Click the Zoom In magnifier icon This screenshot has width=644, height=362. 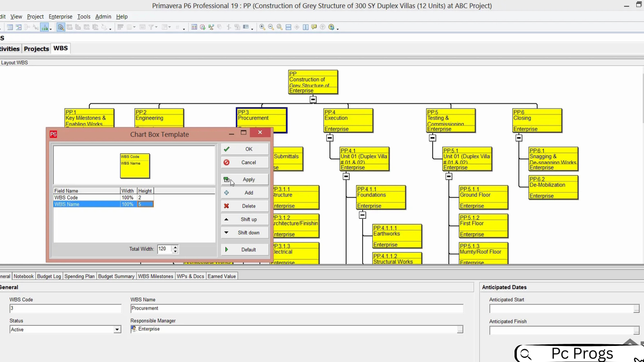coord(262,27)
